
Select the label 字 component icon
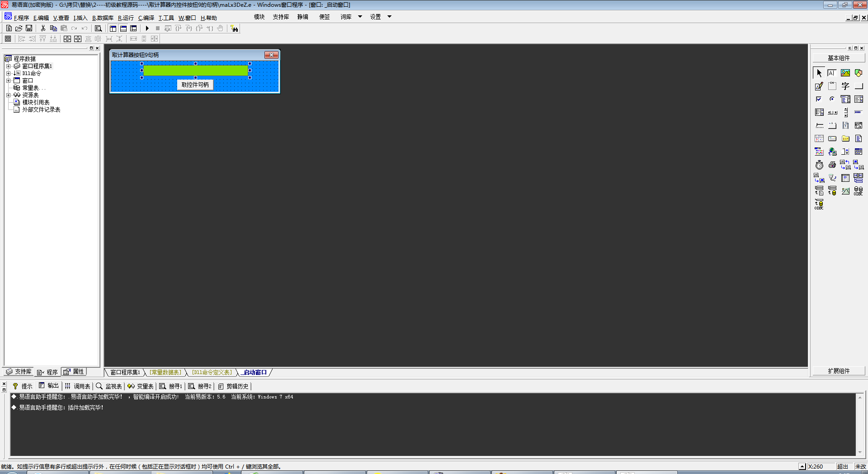[845, 86]
